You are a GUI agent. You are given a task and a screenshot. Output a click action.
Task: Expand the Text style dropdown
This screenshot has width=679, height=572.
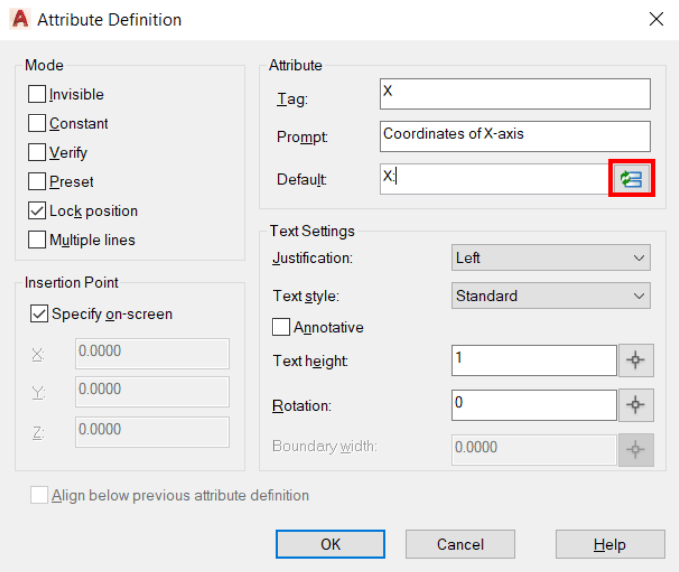pyautogui.click(x=551, y=296)
